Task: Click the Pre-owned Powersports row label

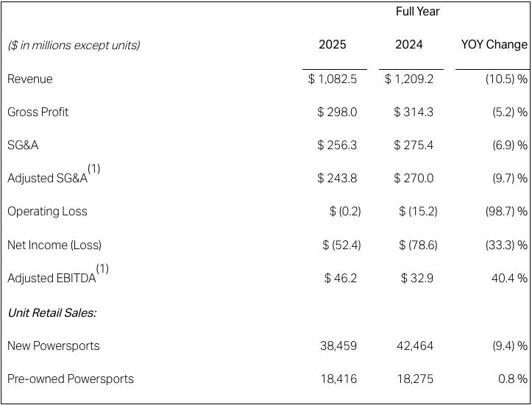Action: pyautogui.click(x=71, y=379)
